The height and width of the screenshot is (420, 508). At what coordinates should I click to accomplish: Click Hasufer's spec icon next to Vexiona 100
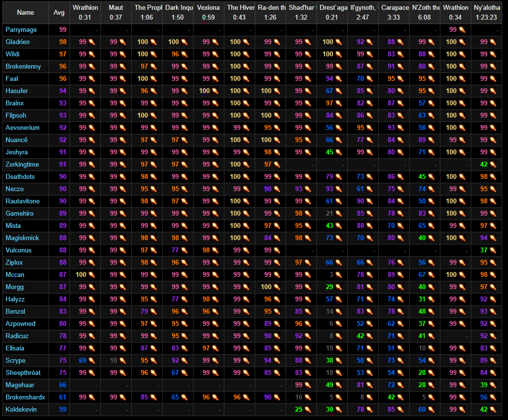216,91
